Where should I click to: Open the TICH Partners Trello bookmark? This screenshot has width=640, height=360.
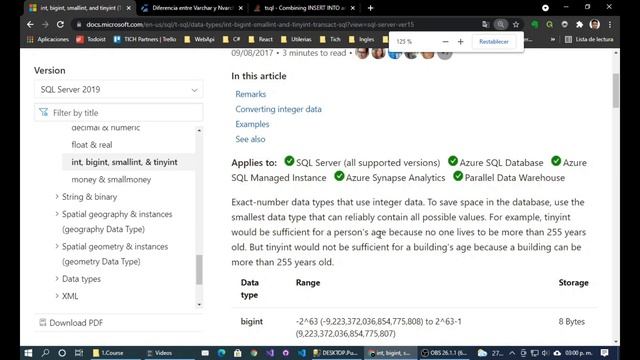pos(145,40)
